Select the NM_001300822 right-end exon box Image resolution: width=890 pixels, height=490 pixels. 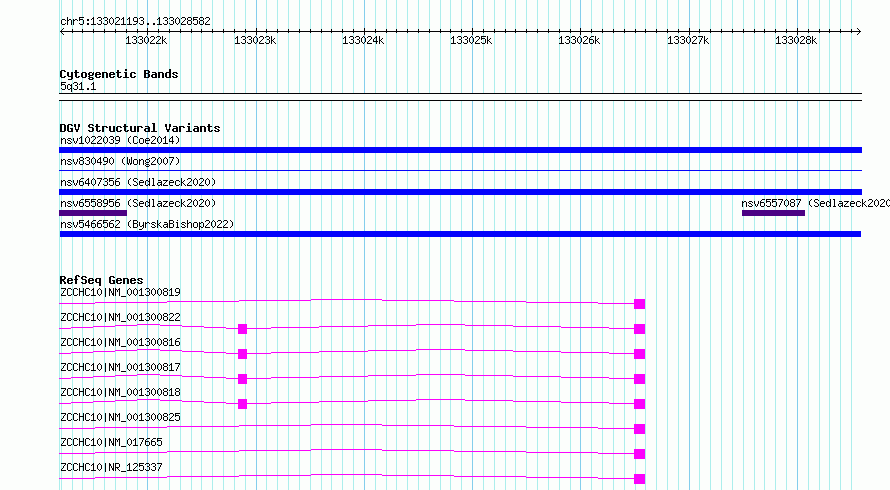tap(640, 329)
